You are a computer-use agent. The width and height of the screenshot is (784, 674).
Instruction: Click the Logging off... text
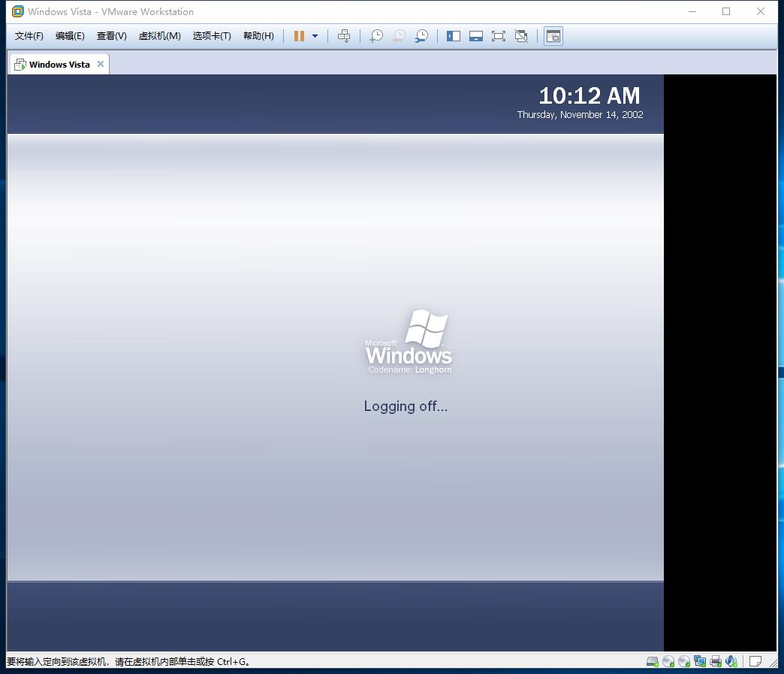406,406
